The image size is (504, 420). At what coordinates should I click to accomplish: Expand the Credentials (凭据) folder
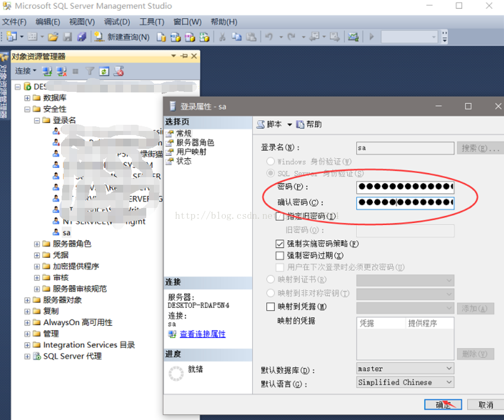pos(37,255)
